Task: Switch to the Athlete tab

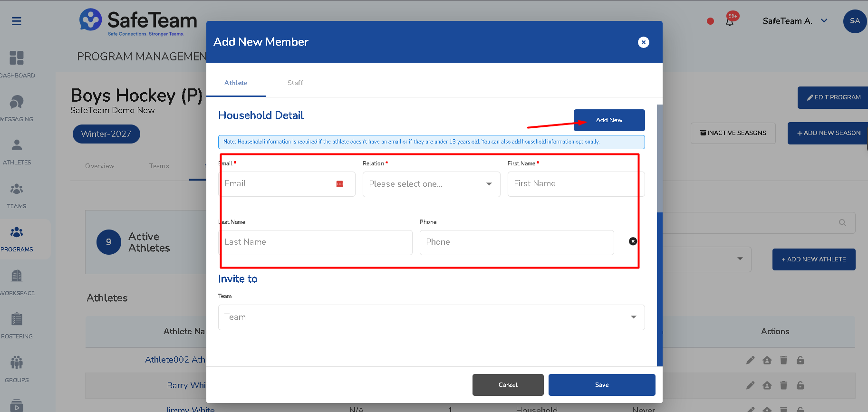Action: tap(236, 83)
